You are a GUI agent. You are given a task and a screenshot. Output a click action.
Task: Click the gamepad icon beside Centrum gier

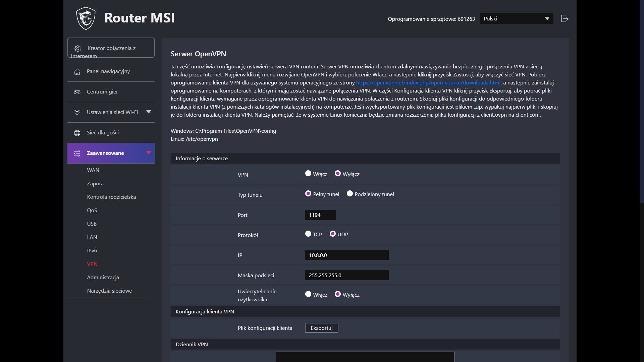tap(77, 92)
